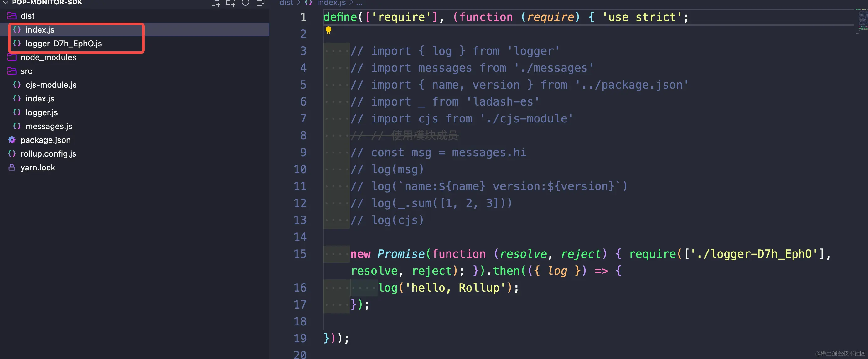Click the yellow lightbulb quick-fix icon
Screen dimensions: 868x359
click(328, 31)
